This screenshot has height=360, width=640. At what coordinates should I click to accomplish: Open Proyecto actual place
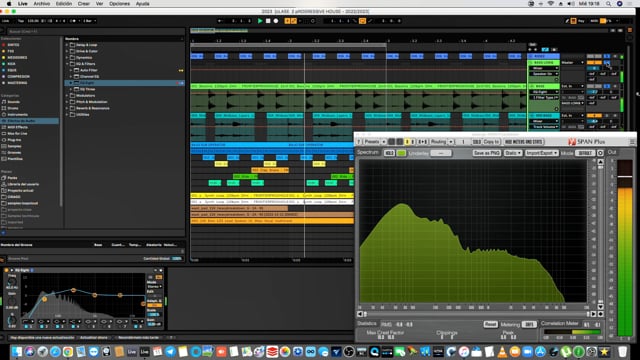[x=20, y=191]
